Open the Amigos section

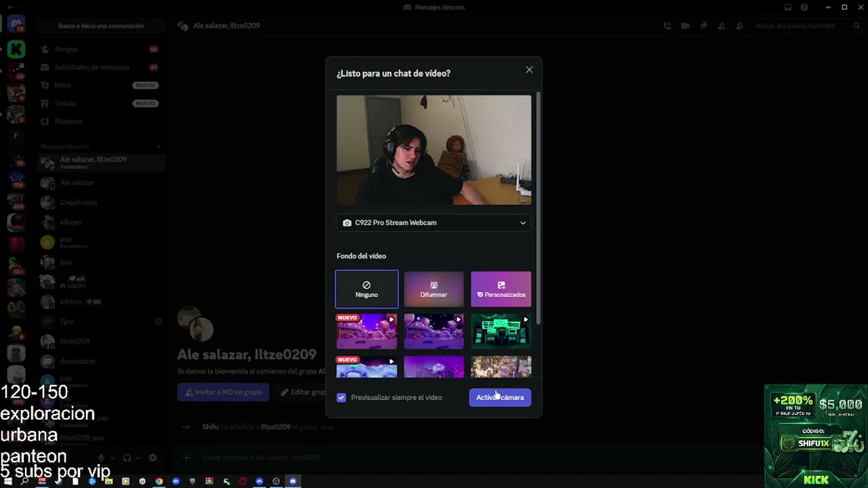coord(101,49)
